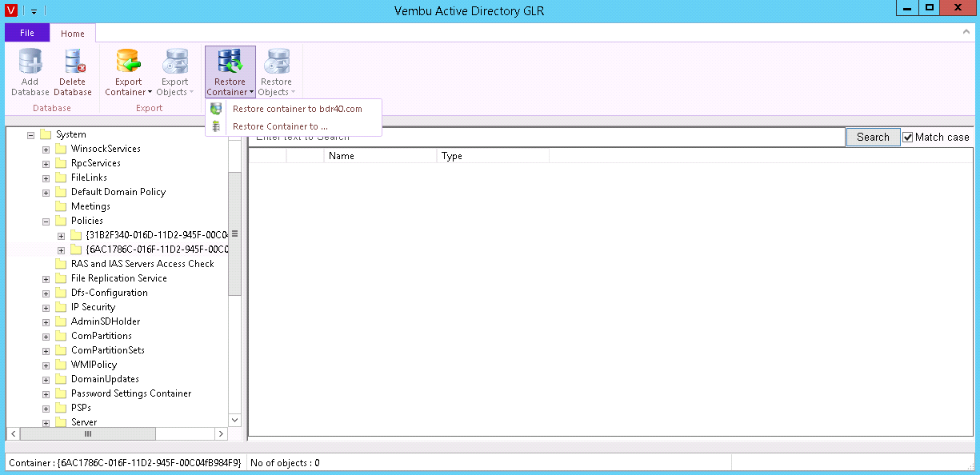Screen dimensions: 980x475
Task: Click icon beside Restore Container to ...
Action: pos(216,126)
